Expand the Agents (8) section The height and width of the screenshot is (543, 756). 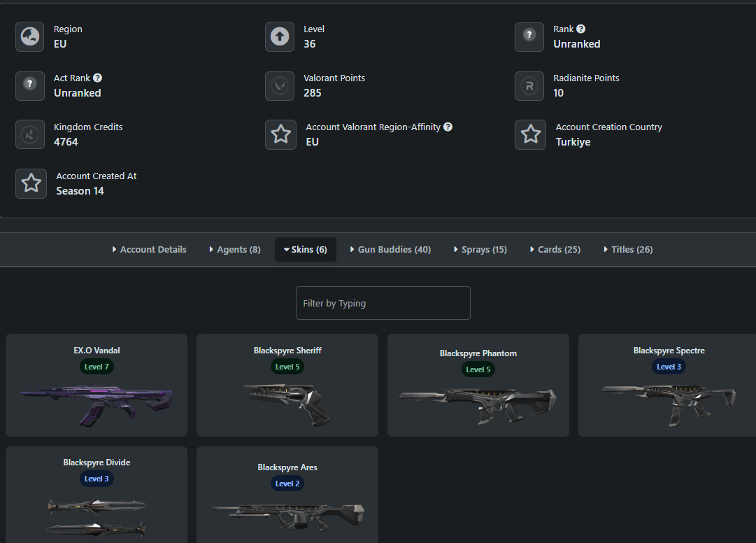pos(235,249)
